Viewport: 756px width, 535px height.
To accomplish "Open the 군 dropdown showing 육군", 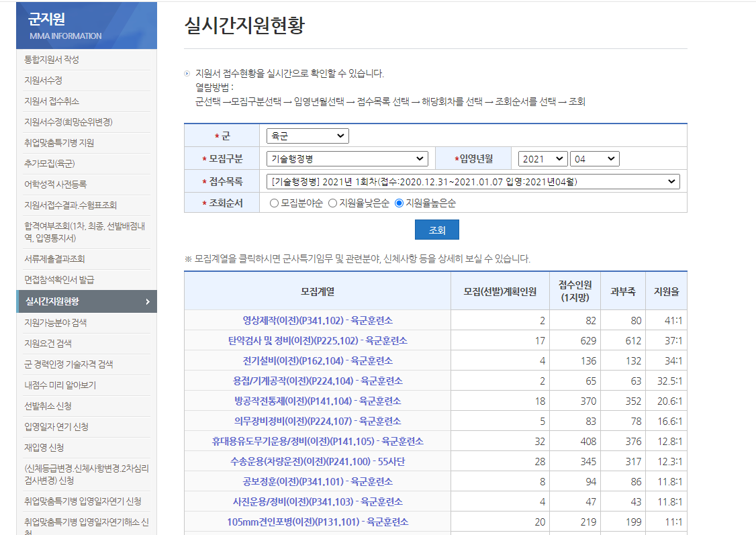I will click(308, 136).
